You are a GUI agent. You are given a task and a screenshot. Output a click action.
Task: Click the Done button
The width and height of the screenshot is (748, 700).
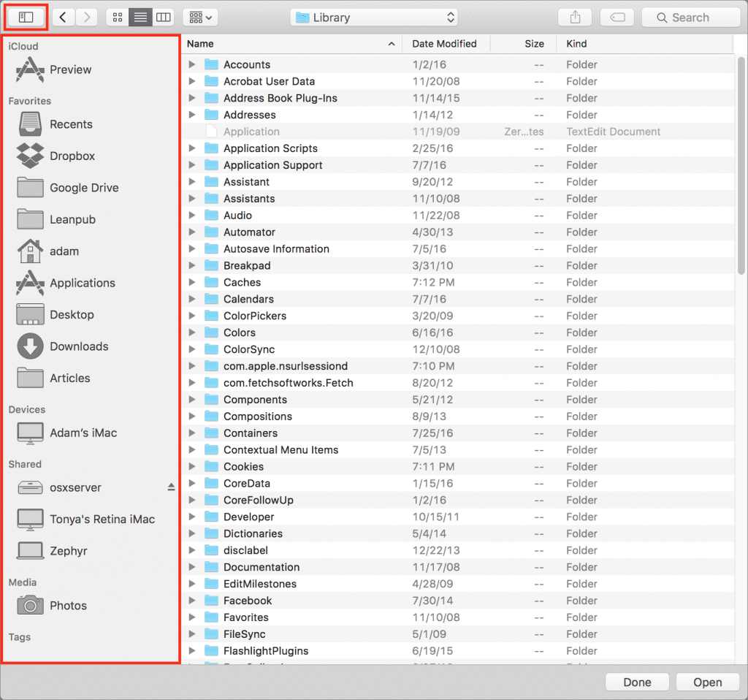(637, 682)
